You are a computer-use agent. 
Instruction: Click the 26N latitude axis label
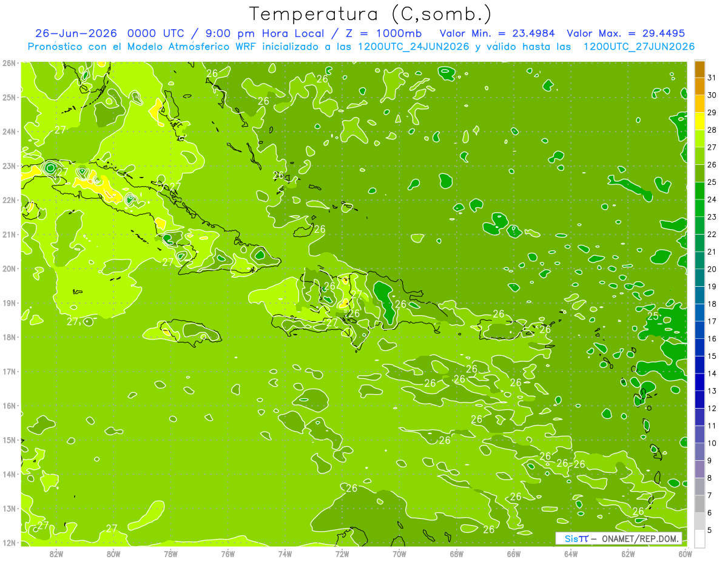pyautogui.click(x=9, y=63)
